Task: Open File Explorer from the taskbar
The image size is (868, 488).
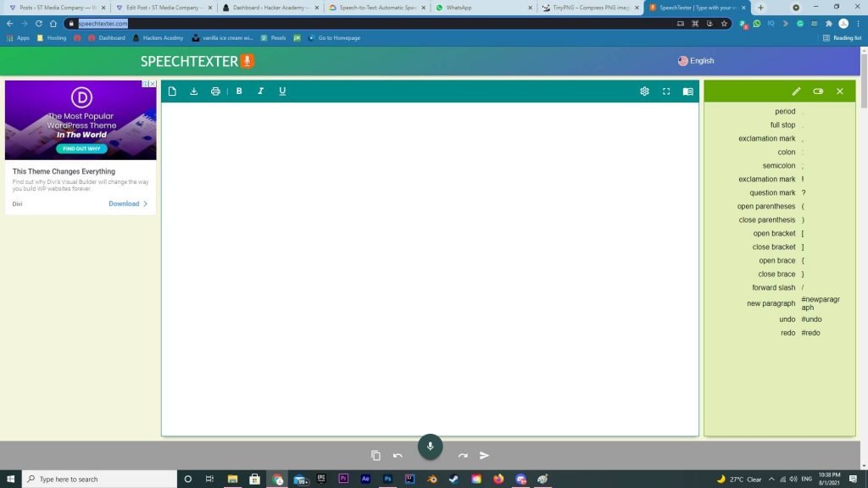Action: point(232,480)
